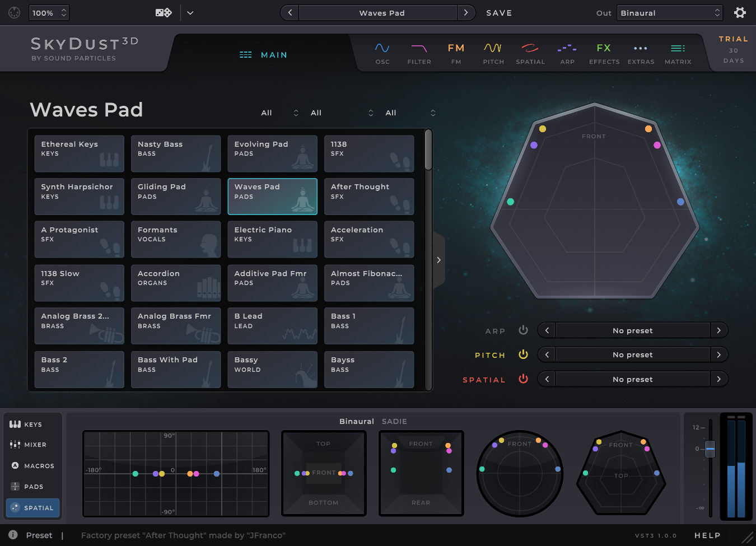Screen dimensions: 756x546
Task: Toggle the SPATIAL power button
Action: (523, 379)
